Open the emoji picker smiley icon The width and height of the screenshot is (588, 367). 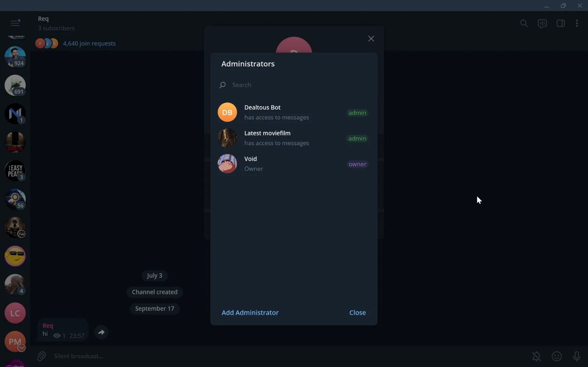click(557, 356)
